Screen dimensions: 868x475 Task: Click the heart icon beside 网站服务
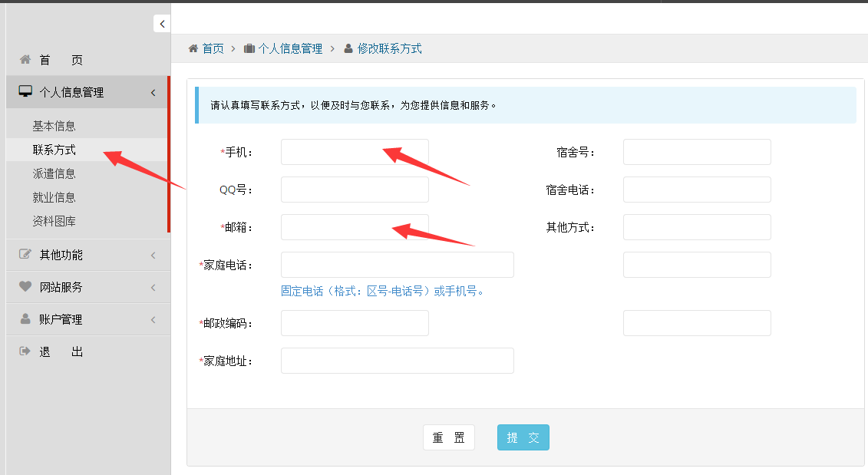point(25,287)
